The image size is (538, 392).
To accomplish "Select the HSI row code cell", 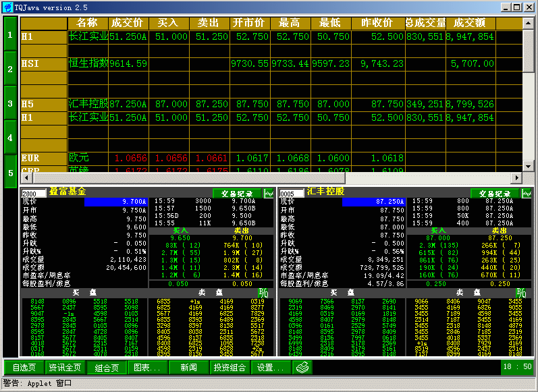I will [x=44, y=64].
